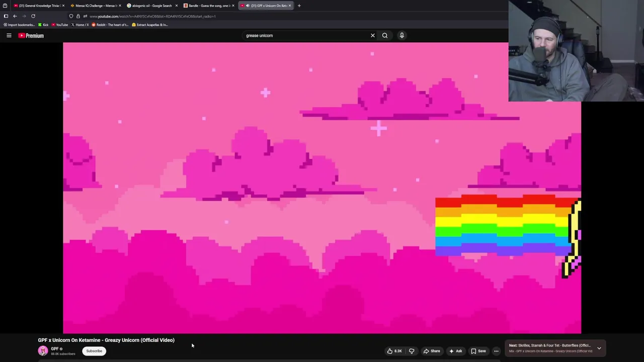Open the Reddit bookmark

click(110, 25)
